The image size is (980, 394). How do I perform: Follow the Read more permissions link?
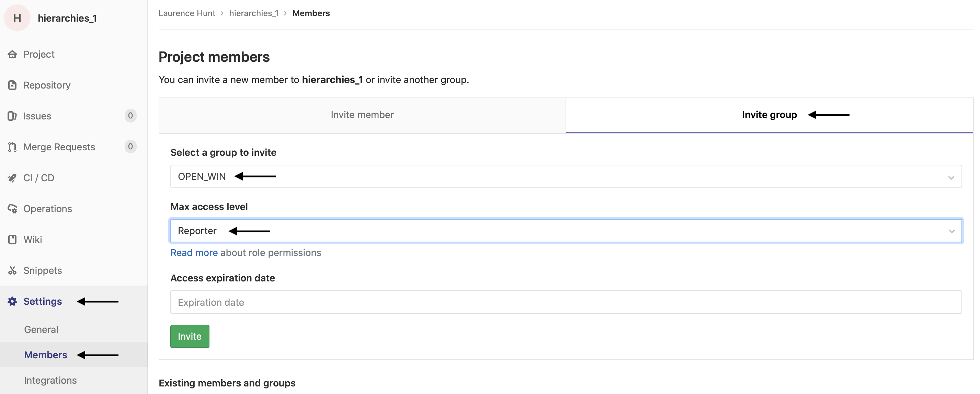[x=194, y=253]
